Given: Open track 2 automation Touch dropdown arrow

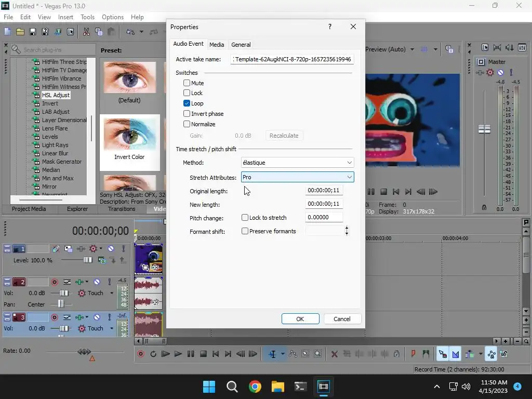Looking at the screenshot, I should point(112,293).
